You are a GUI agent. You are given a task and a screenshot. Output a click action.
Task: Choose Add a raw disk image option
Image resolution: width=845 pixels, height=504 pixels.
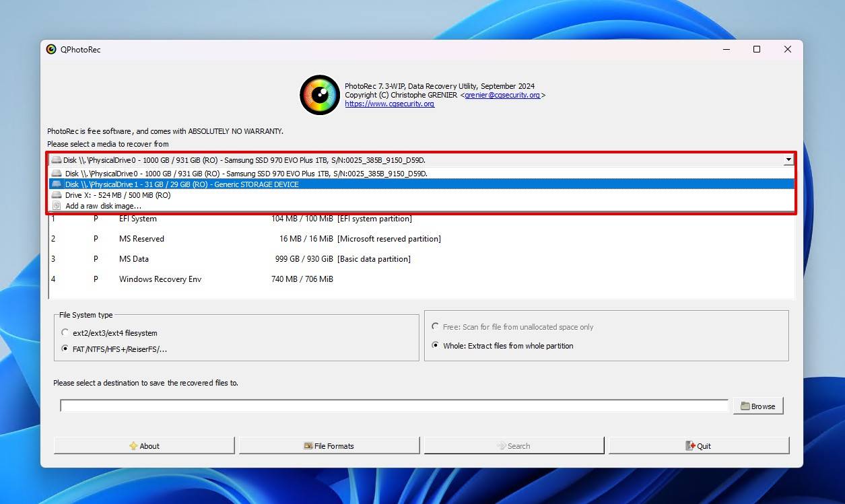pos(421,206)
